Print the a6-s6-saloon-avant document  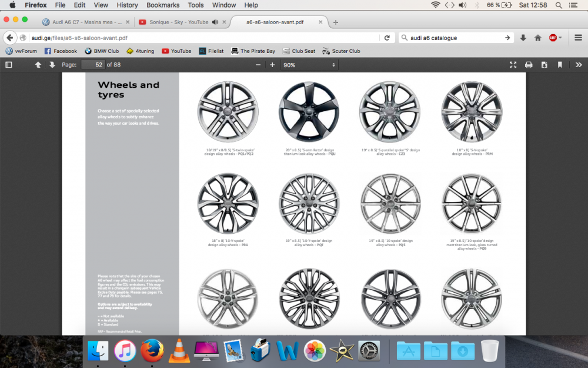[529, 65]
